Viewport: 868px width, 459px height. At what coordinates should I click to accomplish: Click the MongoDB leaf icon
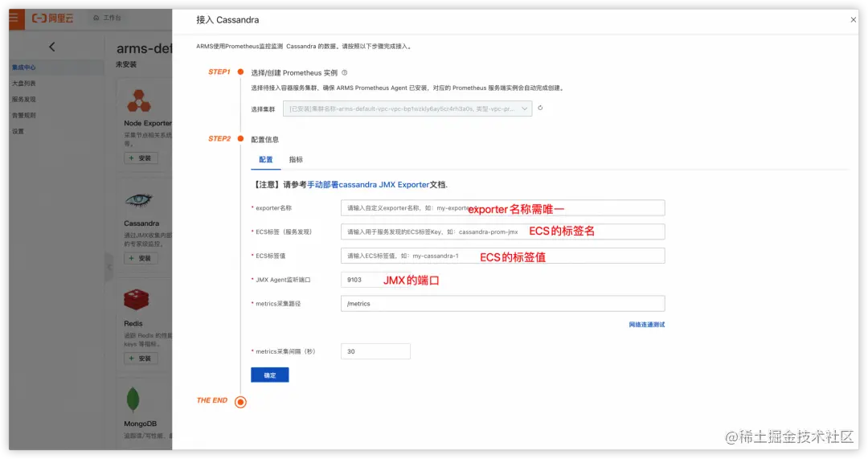tap(133, 400)
